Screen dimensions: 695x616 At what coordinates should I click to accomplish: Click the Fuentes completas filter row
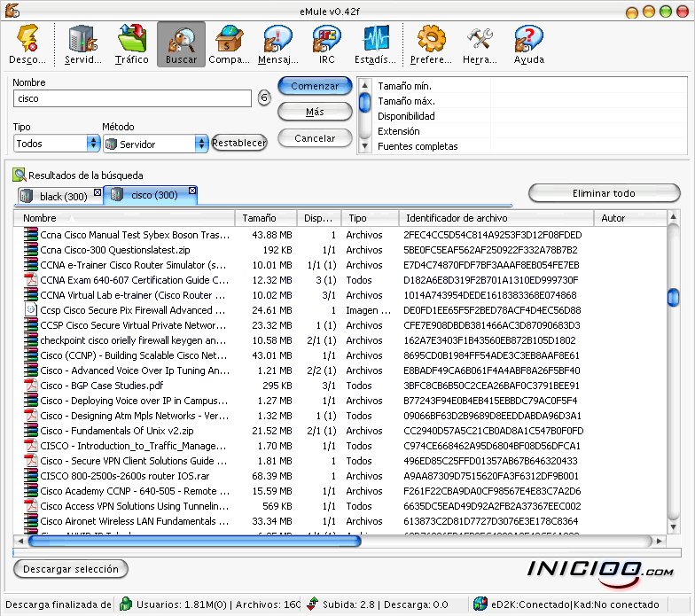[530, 146]
